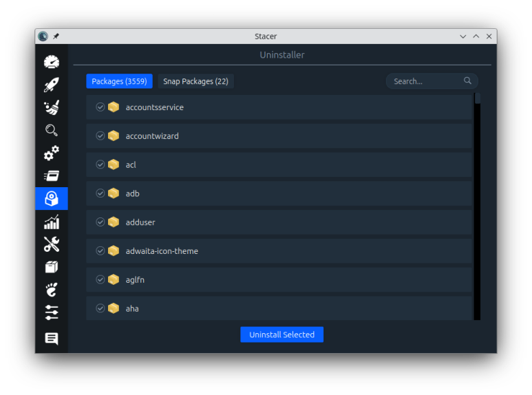This screenshot has width=532, height=395.
Task: Open the Processes page
Action: pyautogui.click(x=52, y=175)
